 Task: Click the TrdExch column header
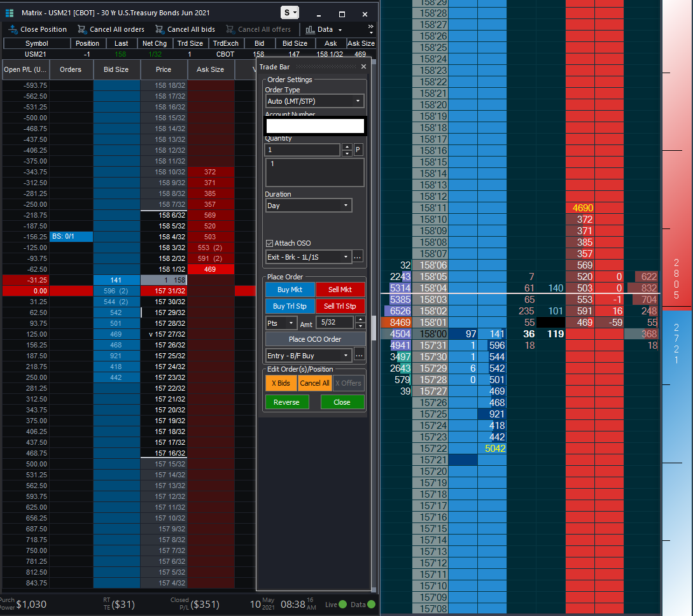coord(225,43)
